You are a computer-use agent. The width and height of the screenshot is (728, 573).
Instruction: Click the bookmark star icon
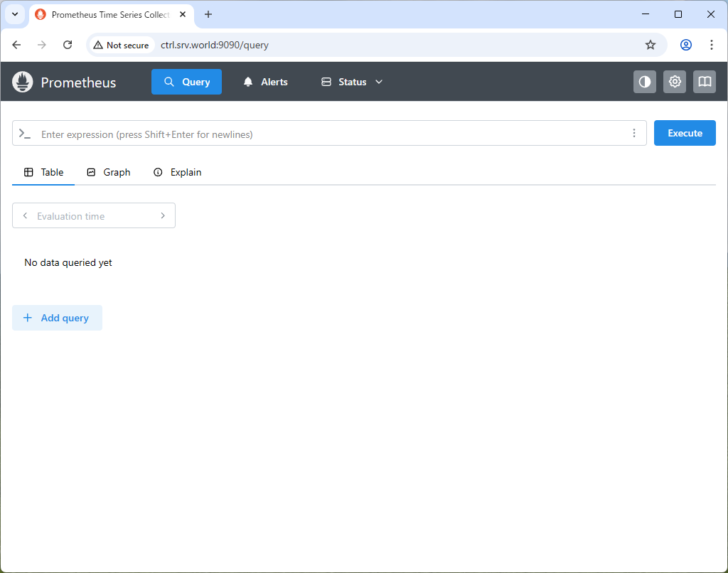click(651, 45)
